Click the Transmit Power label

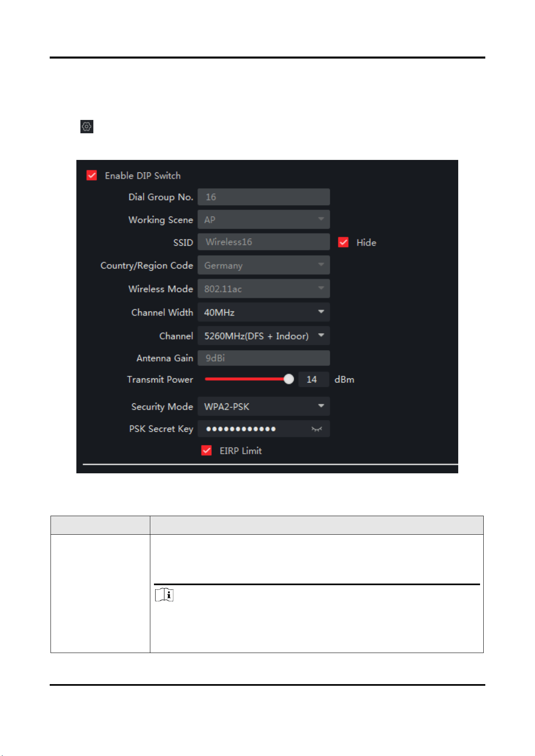click(160, 379)
